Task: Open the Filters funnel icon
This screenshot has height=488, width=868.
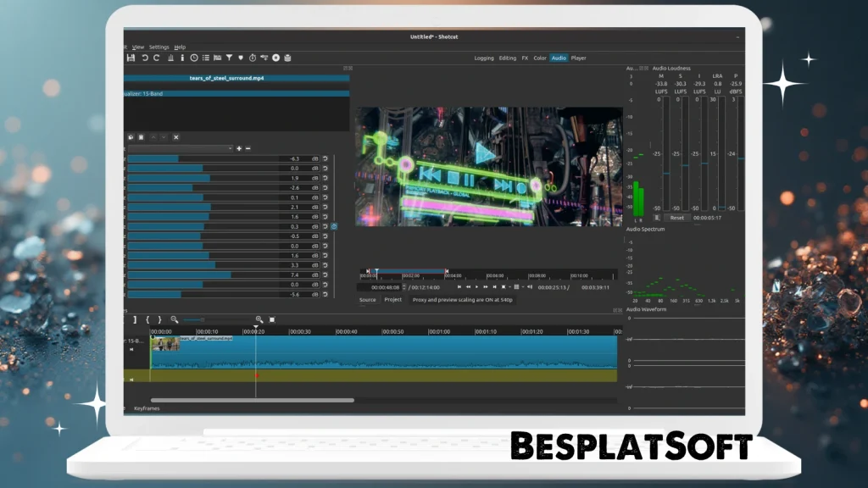Action: pyautogui.click(x=229, y=58)
